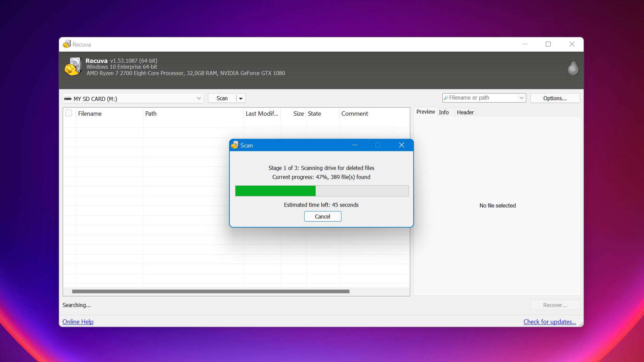This screenshot has width=644, height=362.
Task: Close the main Recuva window
Action: pyautogui.click(x=572, y=44)
